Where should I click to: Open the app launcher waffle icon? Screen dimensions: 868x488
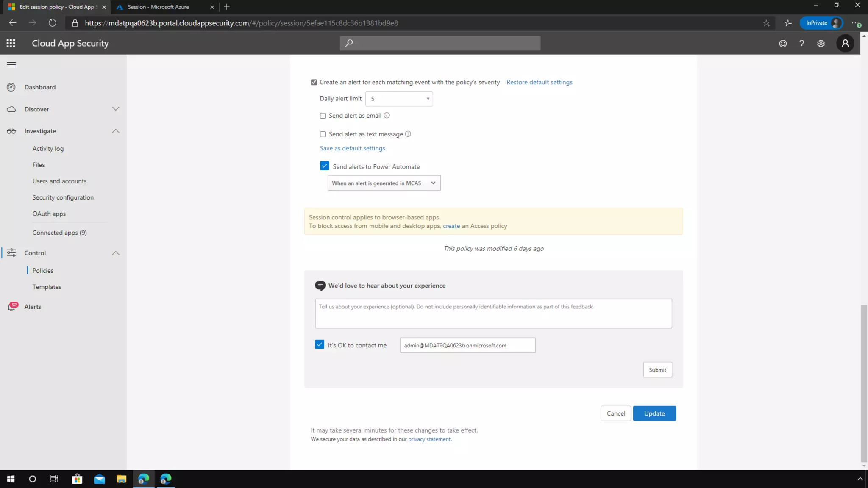[11, 43]
